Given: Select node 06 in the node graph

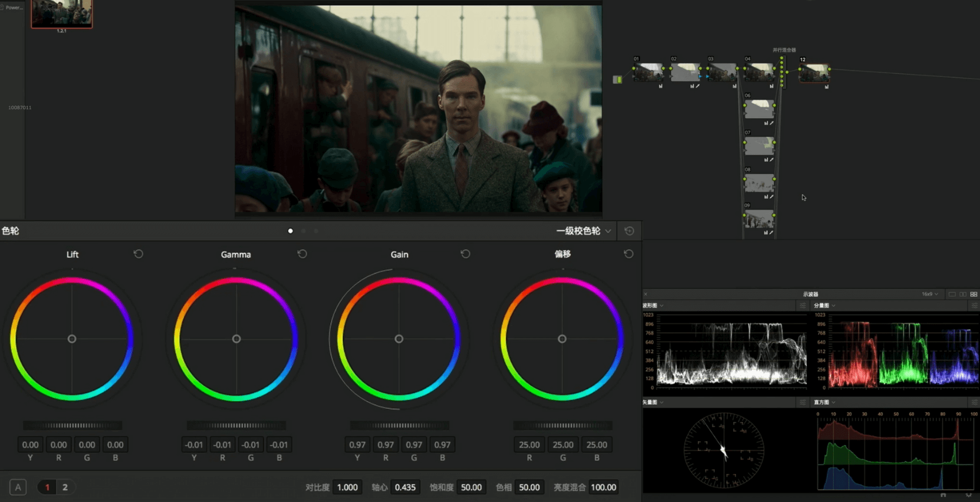Looking at the screenshot, I should pos(759,109).
